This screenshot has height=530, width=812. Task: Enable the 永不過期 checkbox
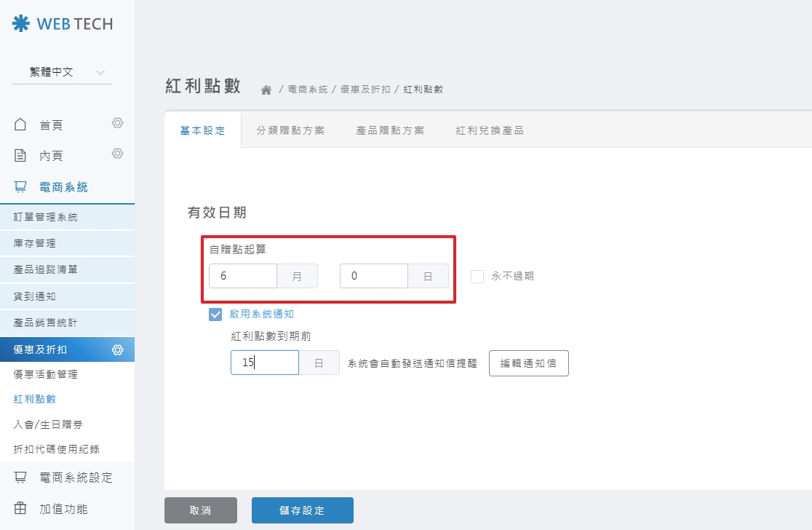click(x=477, y=276)
